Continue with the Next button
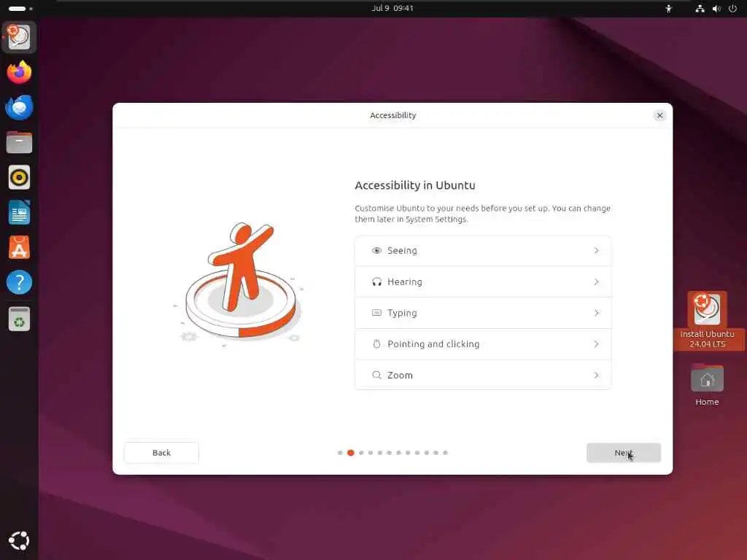The width and height of the screenshot is (747, 560). pos(624,453)
